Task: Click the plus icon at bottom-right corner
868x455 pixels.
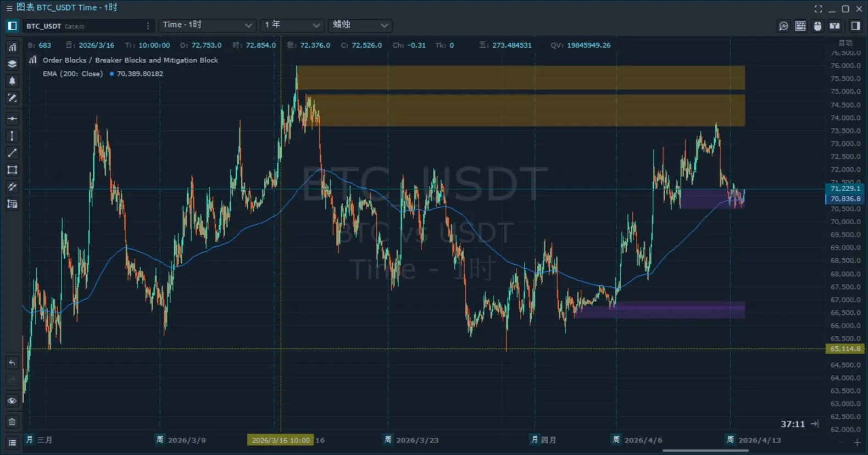Action: click(857, 442)
